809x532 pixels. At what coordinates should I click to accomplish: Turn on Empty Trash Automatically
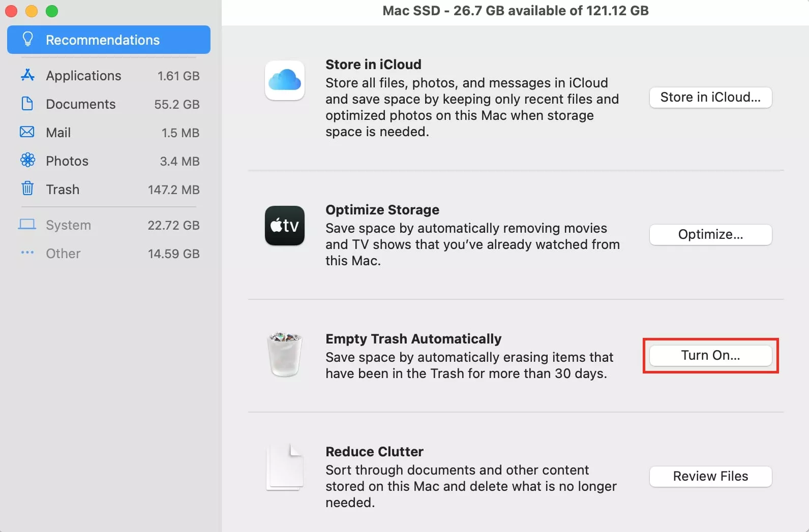tap(710, 355)
